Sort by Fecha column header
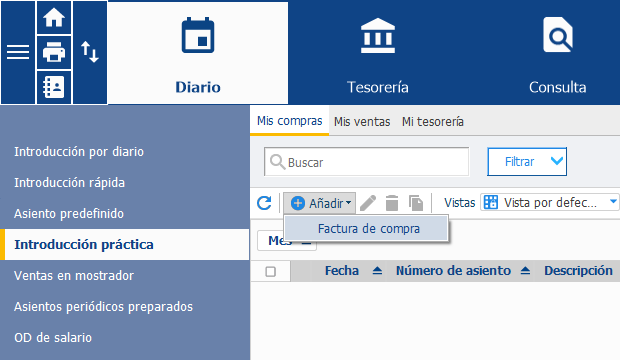Image resolution: width=620 pixels, height=360 pixels. (342, 271)
